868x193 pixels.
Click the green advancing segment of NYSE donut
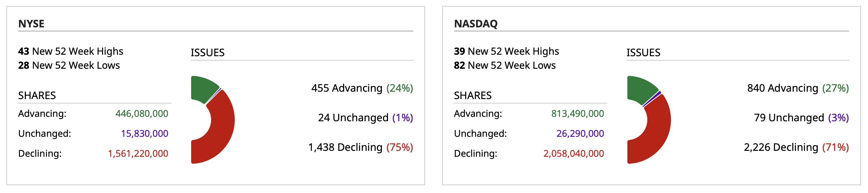tap(203, 89)
